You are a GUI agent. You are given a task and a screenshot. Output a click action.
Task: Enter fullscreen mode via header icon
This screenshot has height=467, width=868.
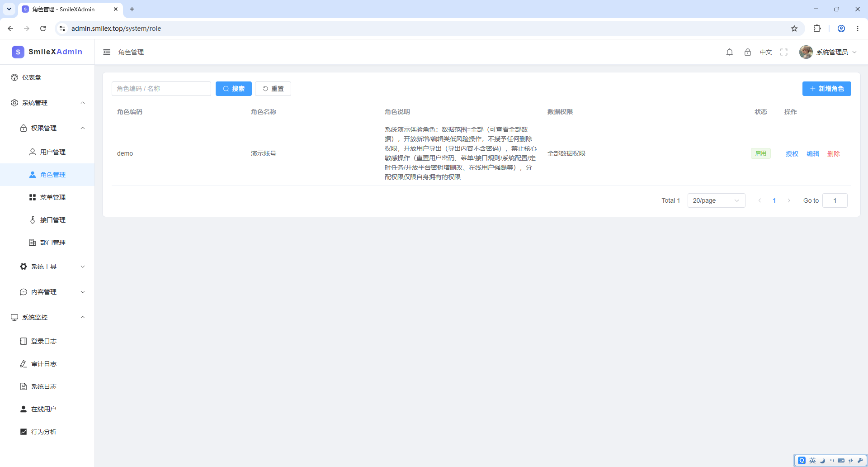784,52
